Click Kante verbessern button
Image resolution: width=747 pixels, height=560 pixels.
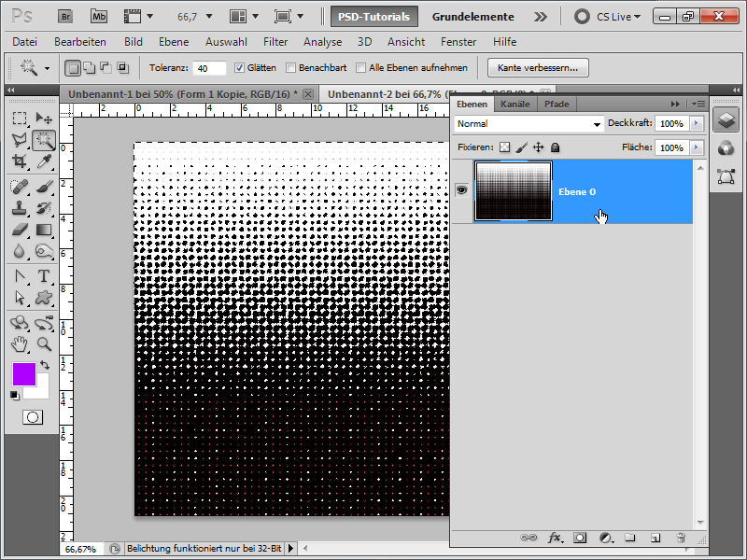(x=538, y=67)
